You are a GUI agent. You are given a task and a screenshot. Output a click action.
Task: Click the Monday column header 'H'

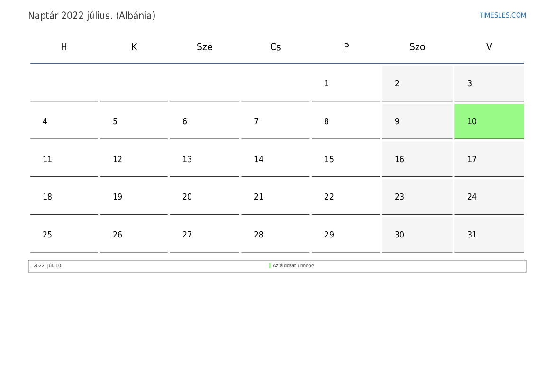pyautogui.click(x=64, y=47)
